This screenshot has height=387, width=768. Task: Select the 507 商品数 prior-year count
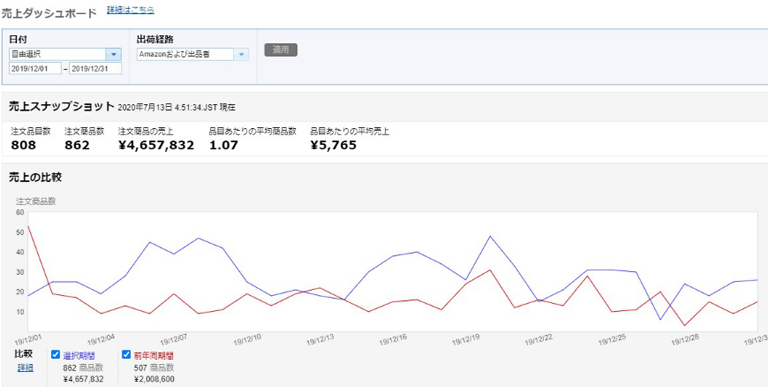click(x=153, y=367)
